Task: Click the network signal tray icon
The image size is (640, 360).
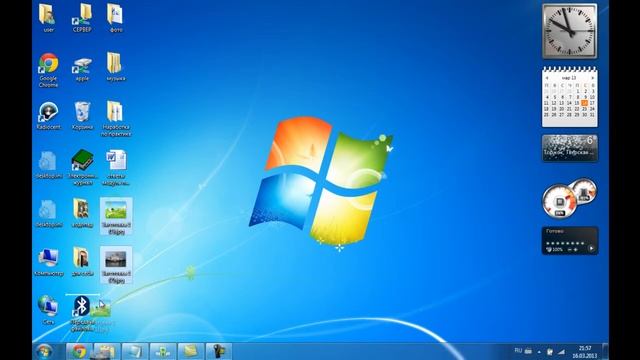Action: 561,351
